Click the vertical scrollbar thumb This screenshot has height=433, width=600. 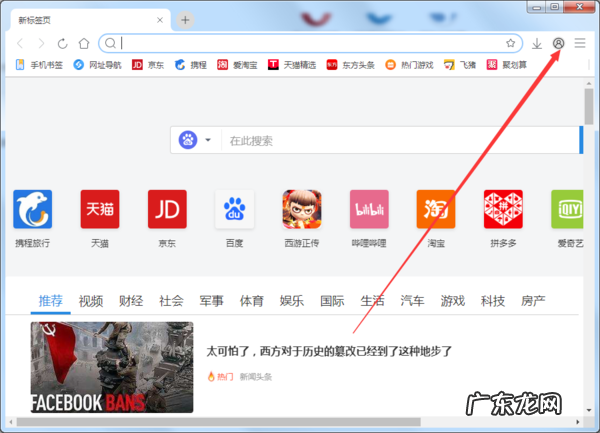(x=589, y=106)
